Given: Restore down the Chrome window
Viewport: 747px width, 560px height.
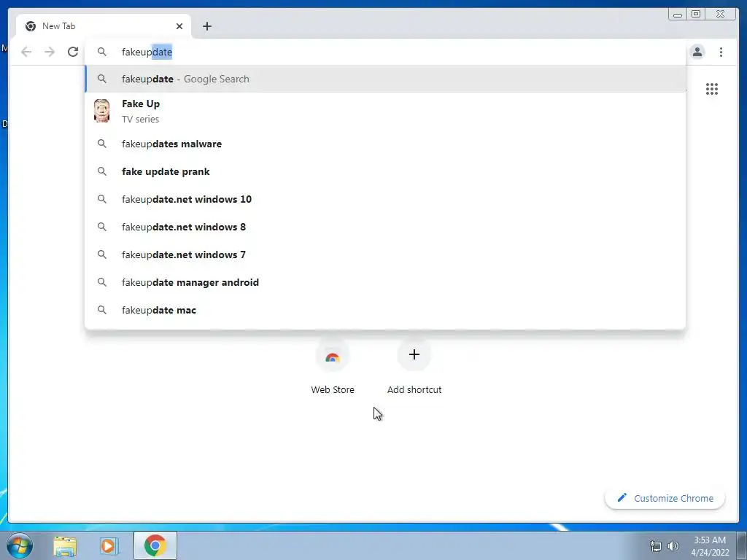Looking at the screenshot, I should tap(695, 15).
